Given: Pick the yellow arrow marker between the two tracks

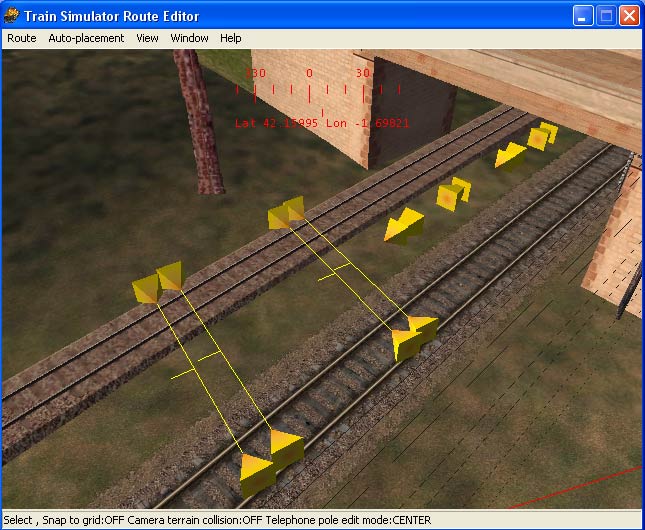Looking at the screenshot, I should point(405,227).
